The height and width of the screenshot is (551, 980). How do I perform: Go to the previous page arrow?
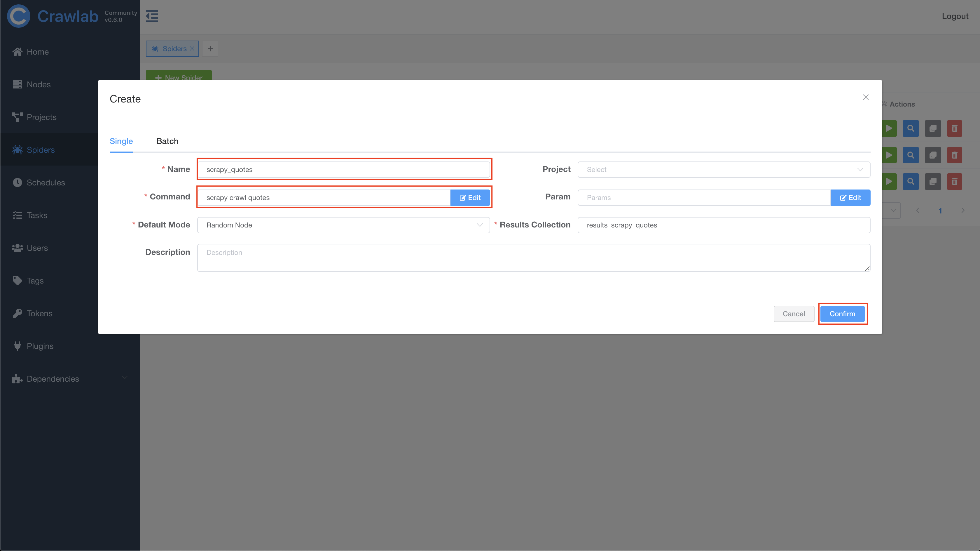(918, 211)
